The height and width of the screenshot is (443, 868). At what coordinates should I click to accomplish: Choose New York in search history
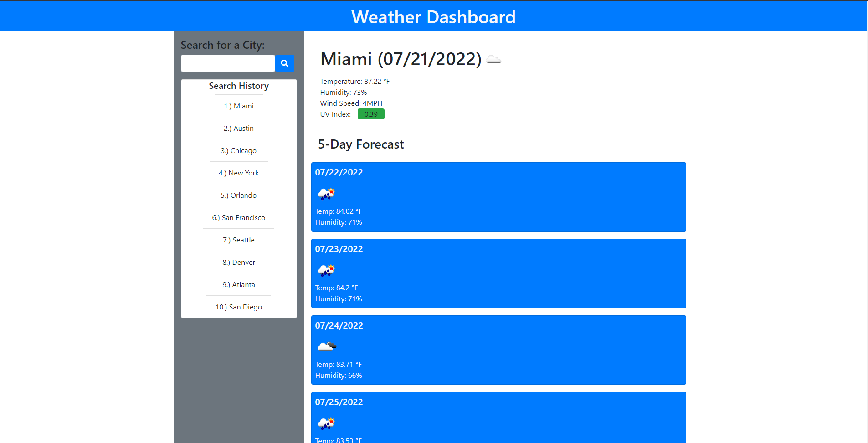click(x=239, y=173)
